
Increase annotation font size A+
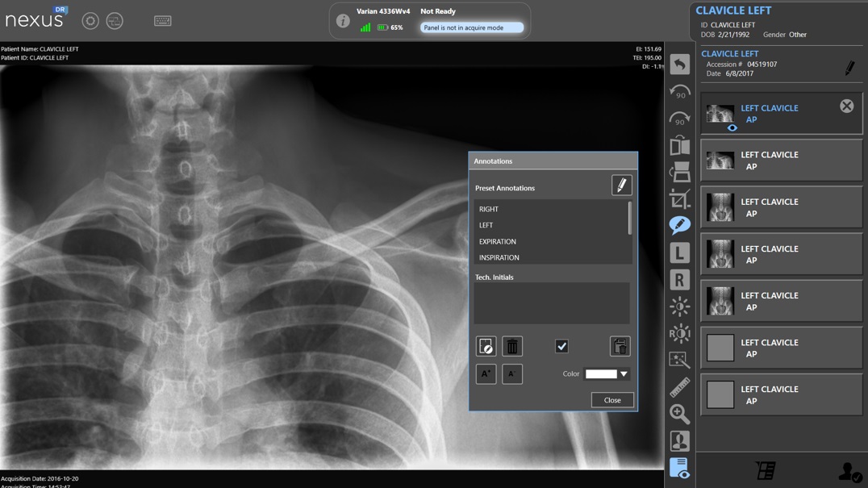click(486, 374)
